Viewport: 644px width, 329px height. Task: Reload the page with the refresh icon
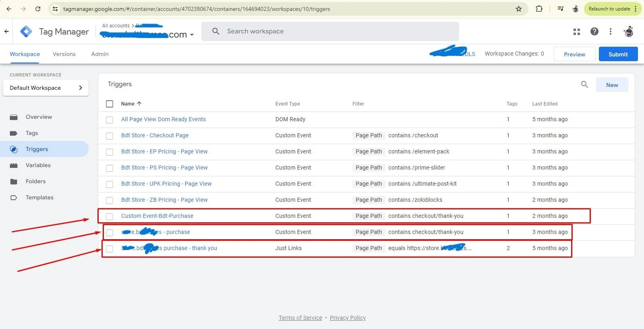pos(38,9)
